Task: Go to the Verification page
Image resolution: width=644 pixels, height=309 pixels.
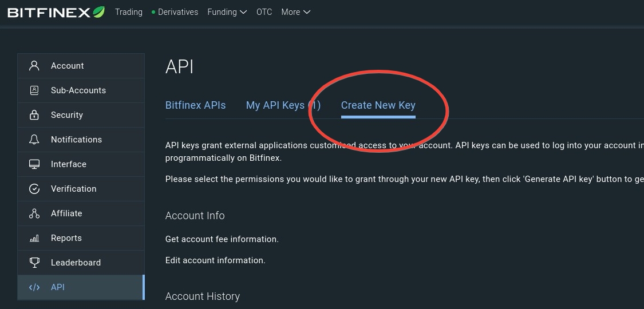Action: coord(81,189)
